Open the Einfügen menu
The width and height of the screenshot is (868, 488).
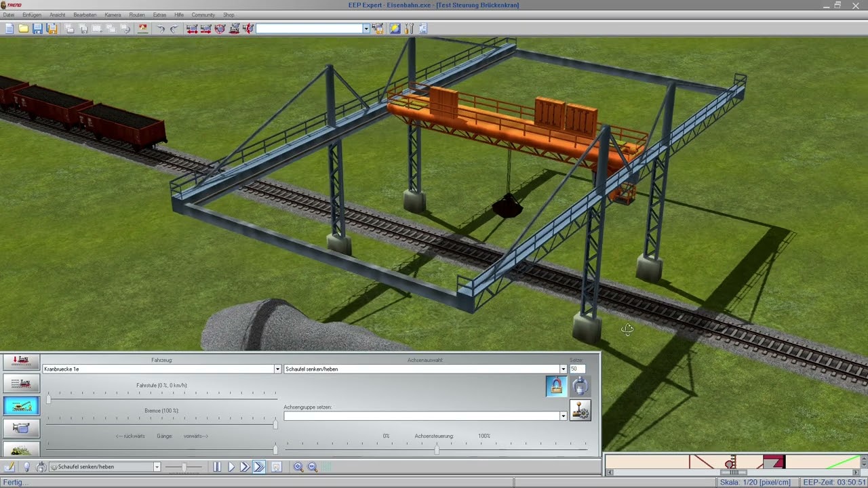(32, 15)
